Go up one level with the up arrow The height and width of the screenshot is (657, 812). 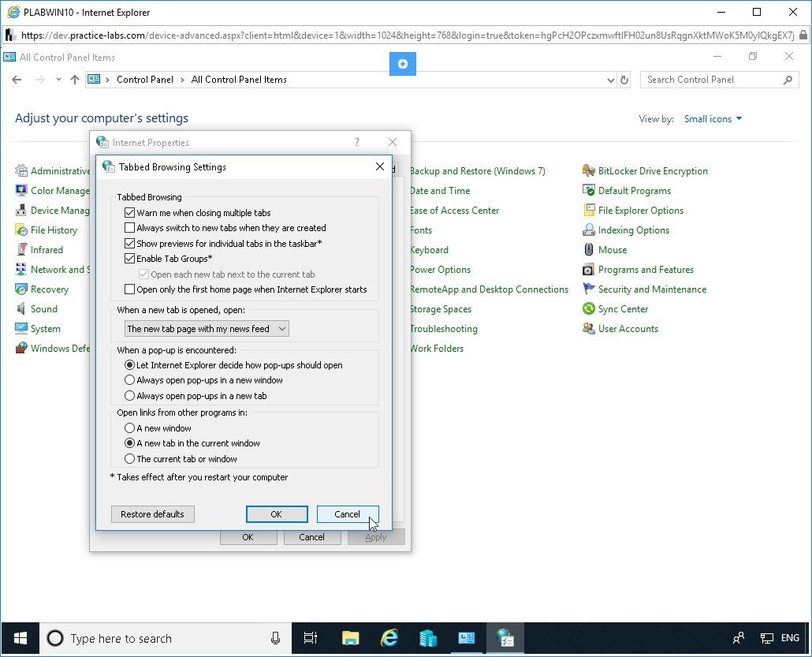(75, 80)
